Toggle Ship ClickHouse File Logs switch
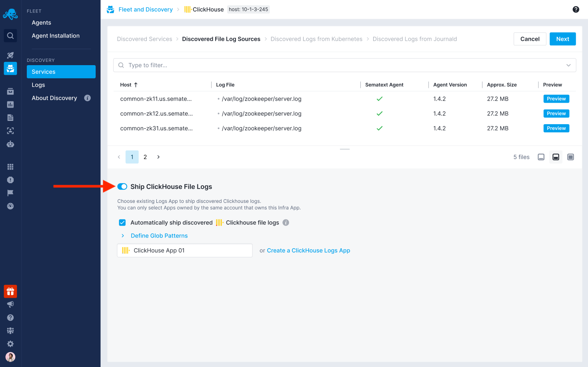 point(122,187)
